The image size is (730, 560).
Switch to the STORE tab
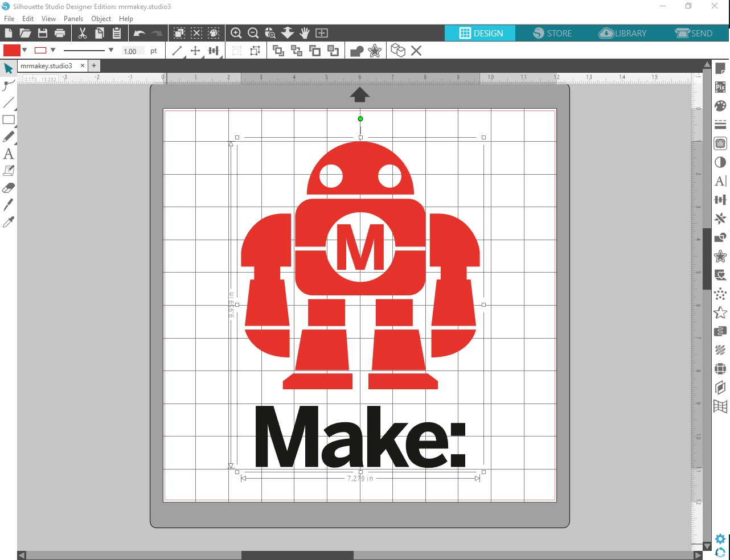coord(552,33)
